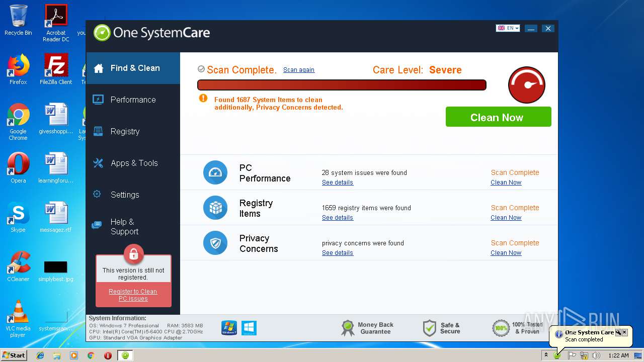
Task: Click the red scan progress bar
Action: tap(342, 85)
